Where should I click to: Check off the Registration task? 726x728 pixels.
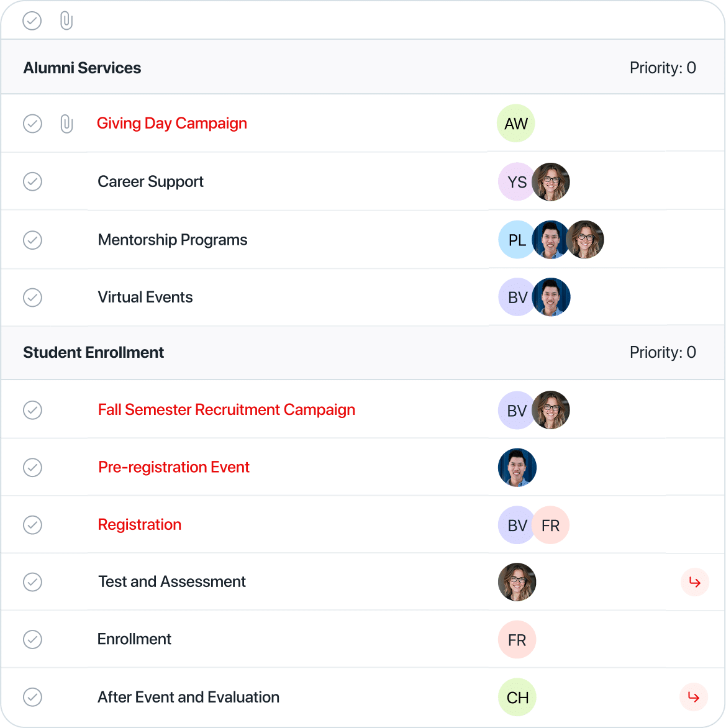tap(32, 525)
